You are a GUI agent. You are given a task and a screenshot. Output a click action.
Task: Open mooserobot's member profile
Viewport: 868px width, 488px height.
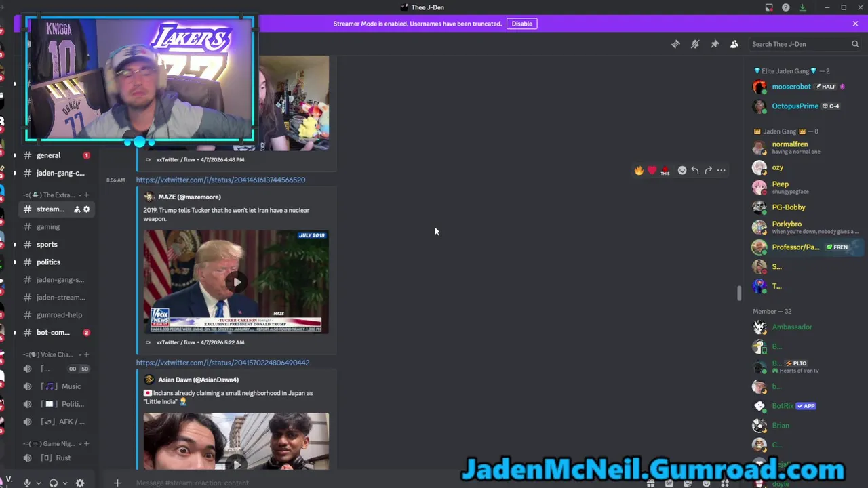coord(806,87)
